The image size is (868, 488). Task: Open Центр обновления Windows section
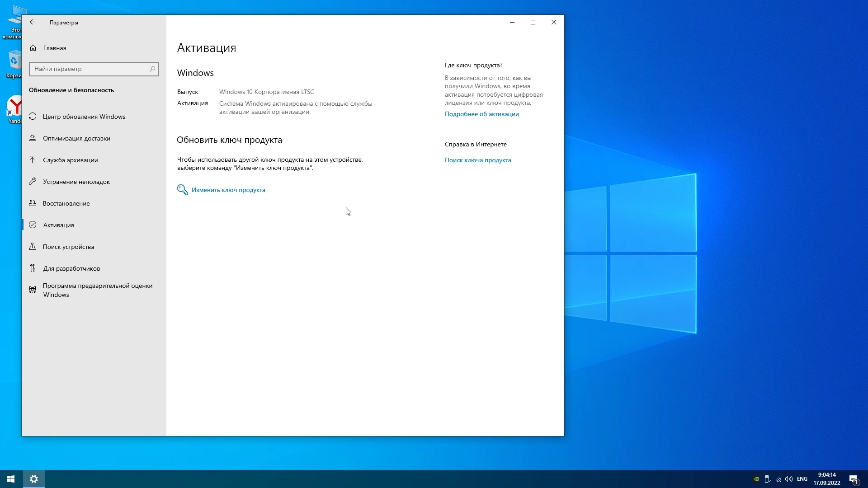[84, 117]
